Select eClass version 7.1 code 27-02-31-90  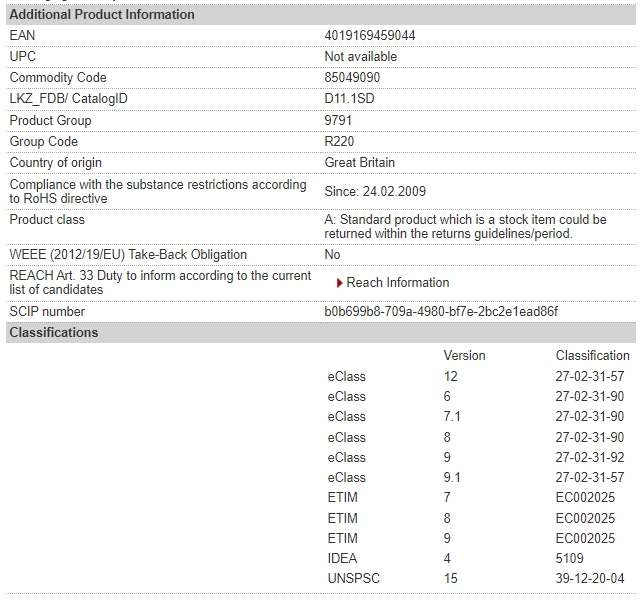click(x=590, y=417)
